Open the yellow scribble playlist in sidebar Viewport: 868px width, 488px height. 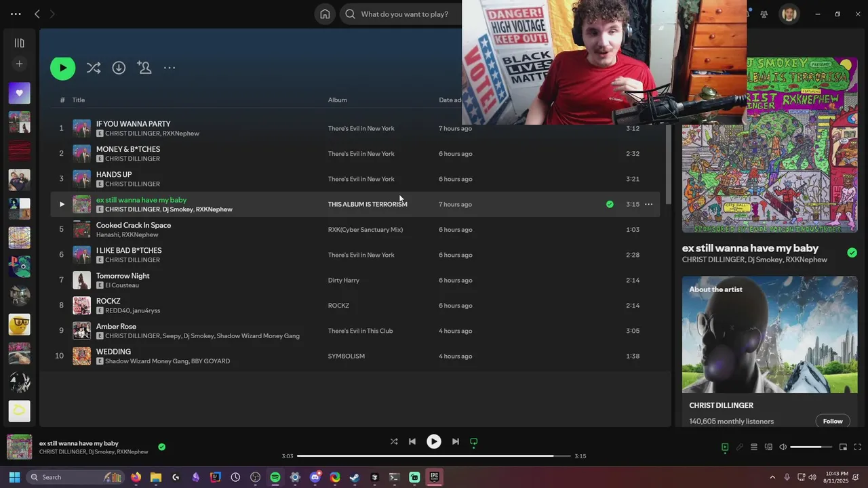(19, 411)
